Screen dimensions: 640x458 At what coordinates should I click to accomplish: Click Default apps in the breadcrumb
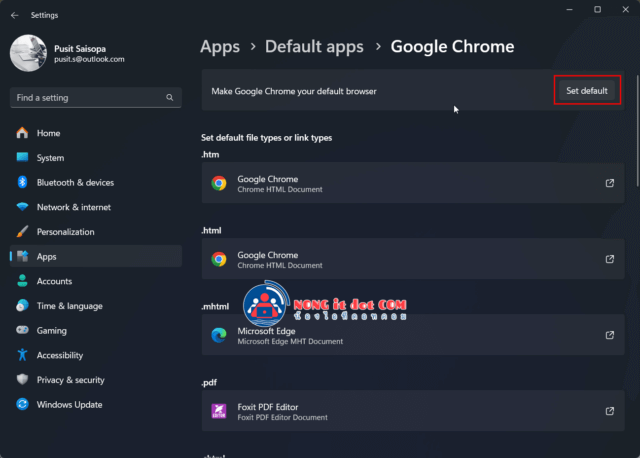click(314, 47)
